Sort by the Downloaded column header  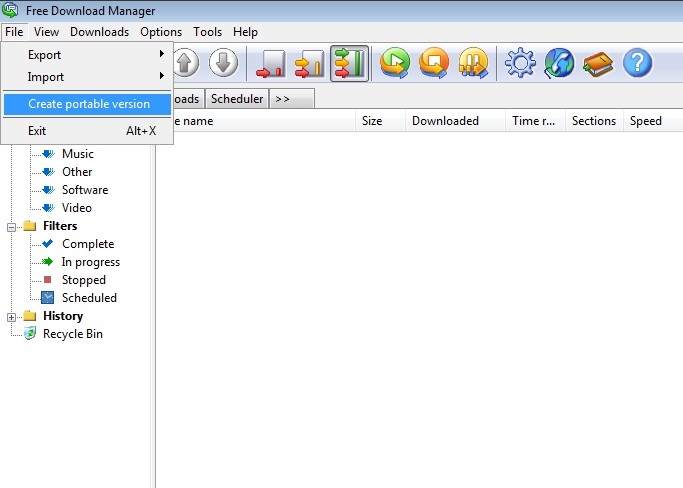click(455, 121)
